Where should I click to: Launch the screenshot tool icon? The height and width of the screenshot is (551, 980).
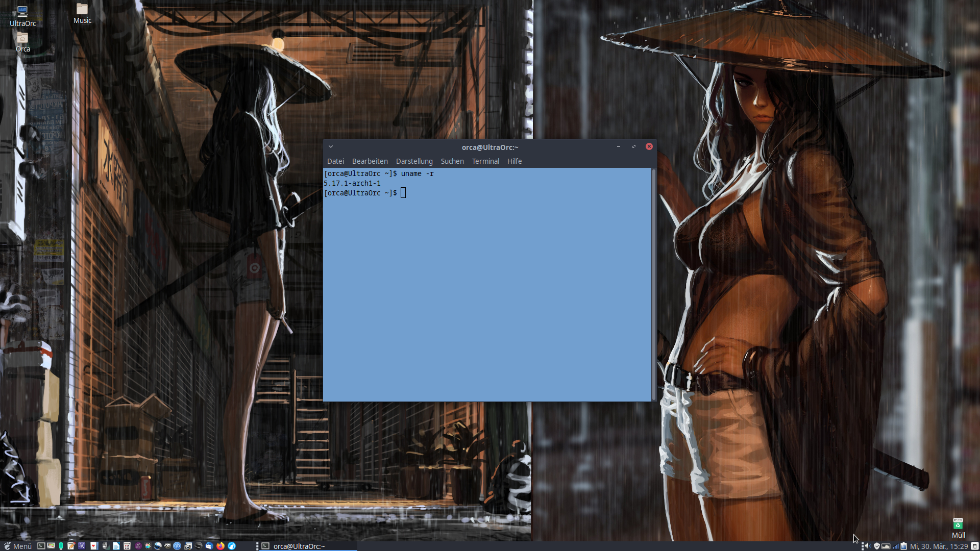(x=188, y=546)
